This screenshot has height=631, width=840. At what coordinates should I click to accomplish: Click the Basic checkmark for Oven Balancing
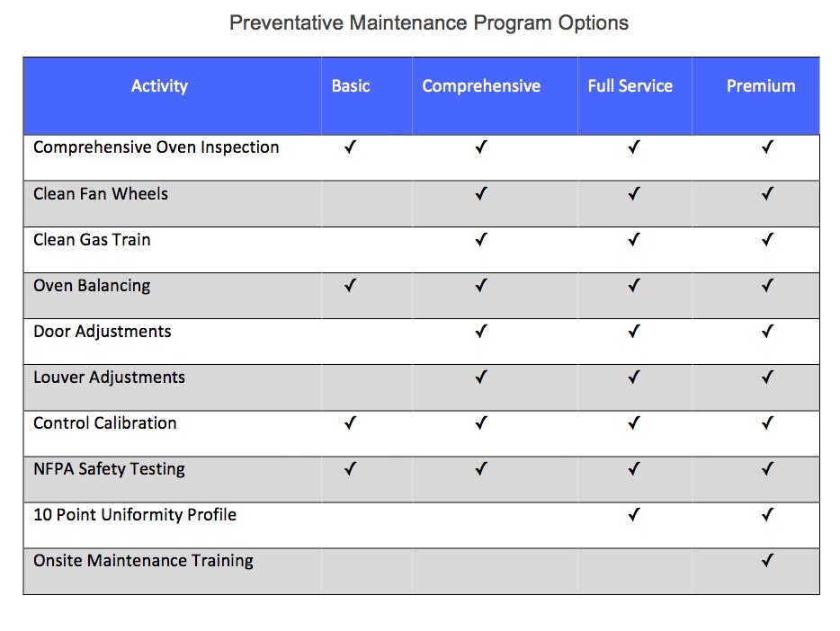click(351, 286)
